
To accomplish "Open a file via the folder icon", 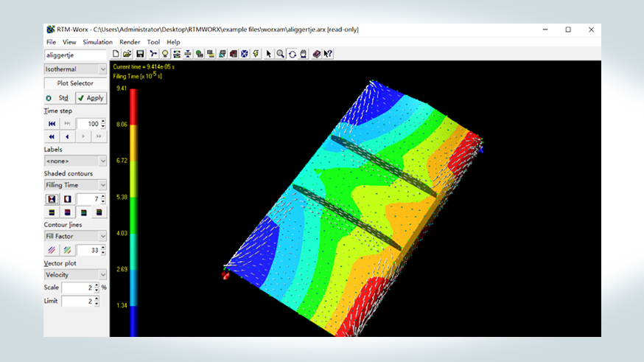I will tap(127, 54).
